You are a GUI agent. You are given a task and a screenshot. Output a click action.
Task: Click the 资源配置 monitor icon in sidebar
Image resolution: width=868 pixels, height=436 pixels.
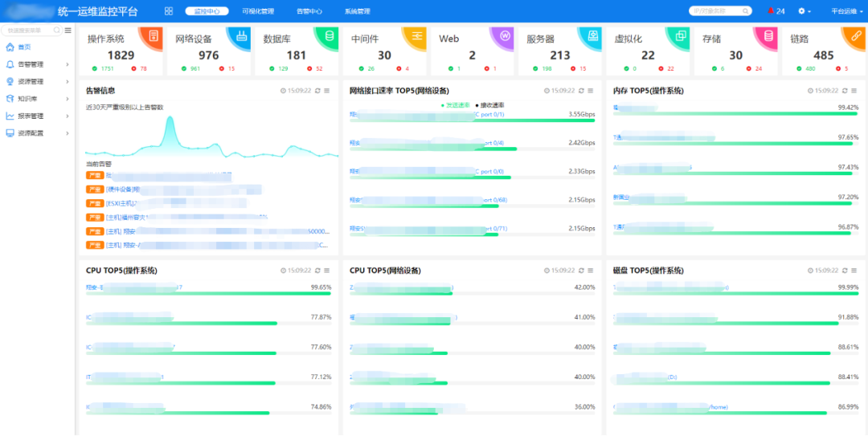pos(10,132)
